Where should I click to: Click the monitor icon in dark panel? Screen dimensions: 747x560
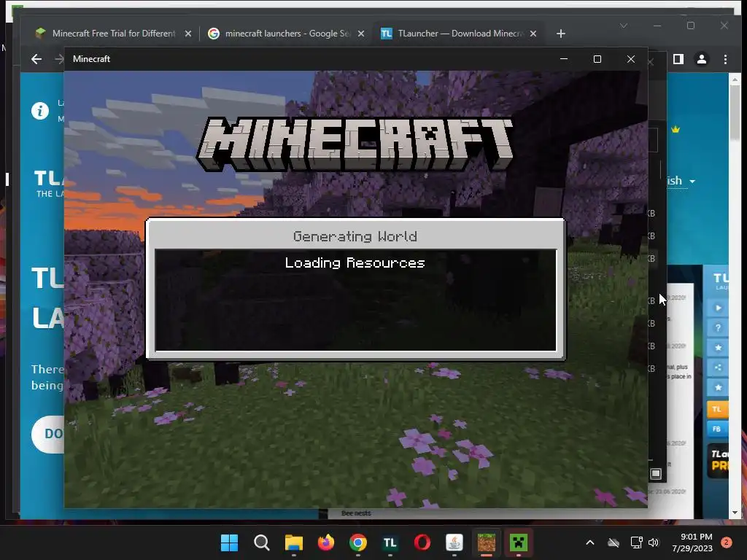656,473
